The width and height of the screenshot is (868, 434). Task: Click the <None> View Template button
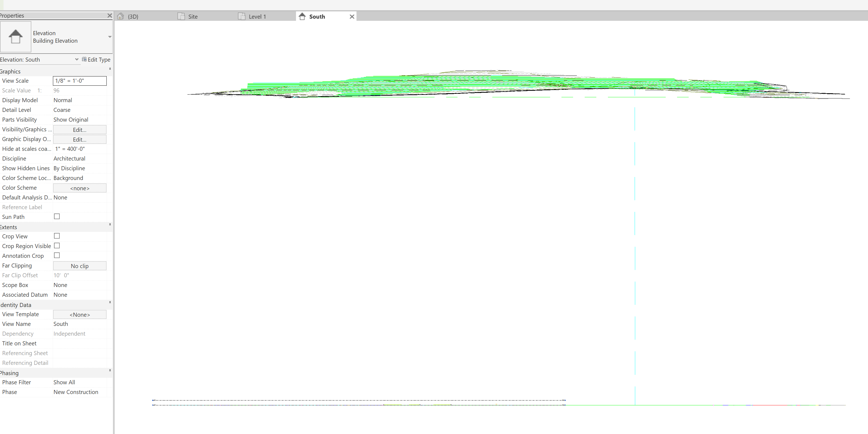tap(79, 314)
